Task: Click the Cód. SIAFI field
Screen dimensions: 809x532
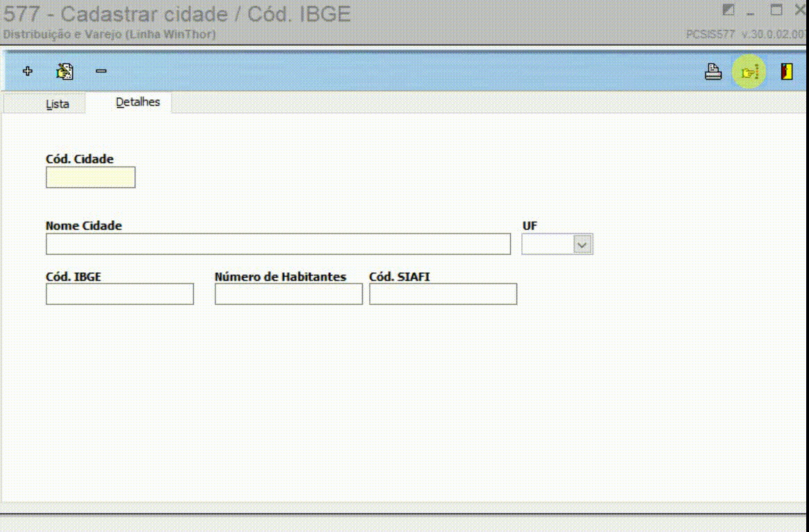Action: tap(443, 294)
